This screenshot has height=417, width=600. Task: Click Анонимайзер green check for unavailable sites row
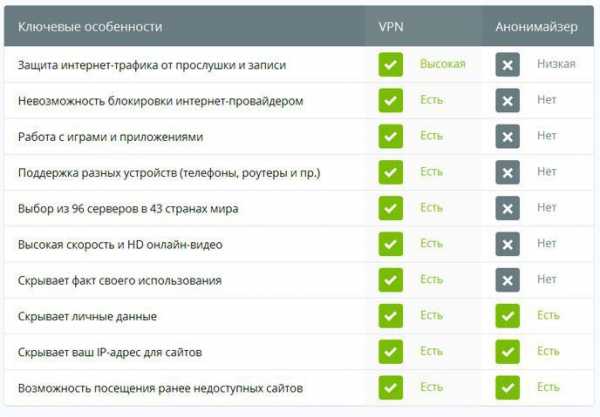pyautogui.click(x=507, y=388)
